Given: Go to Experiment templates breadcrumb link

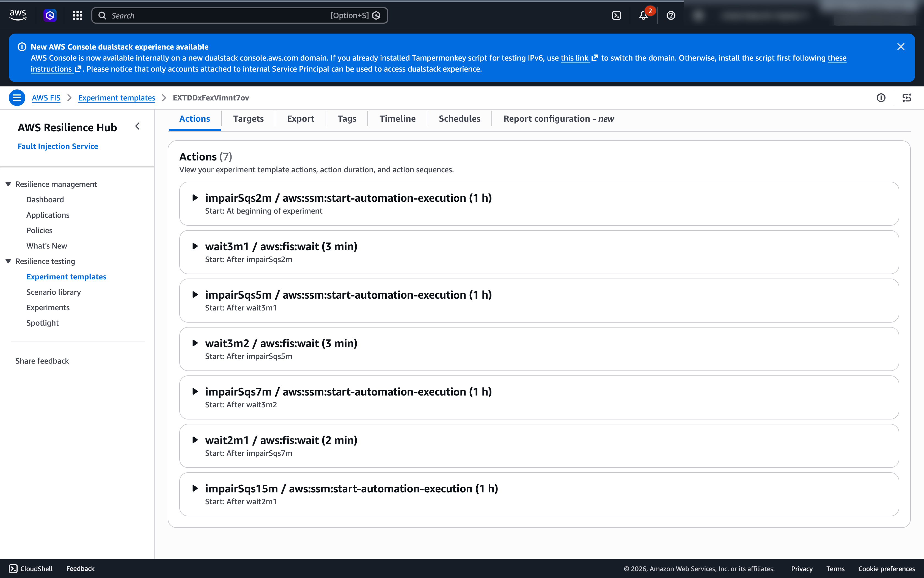Looking at the screenshot, I should click(x=116, y=98).
